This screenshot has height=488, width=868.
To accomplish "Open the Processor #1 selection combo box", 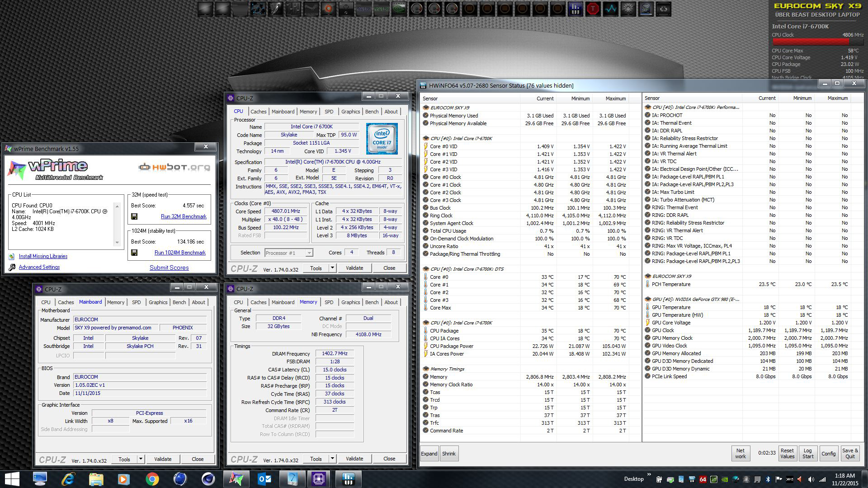I will [289, 253].
